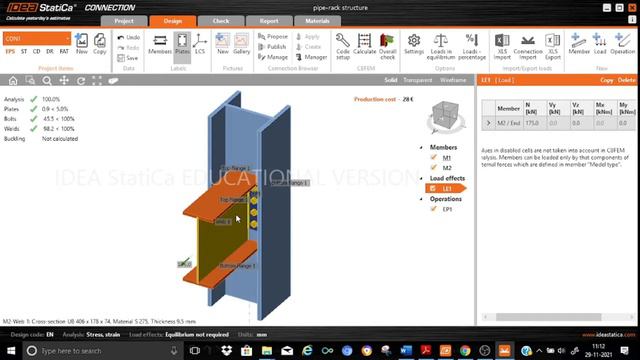This screenshot has height=360, width=640.
Task: Toggle Loads in equilibrium option
Action: pyautogui.click(x=441, y=46)
